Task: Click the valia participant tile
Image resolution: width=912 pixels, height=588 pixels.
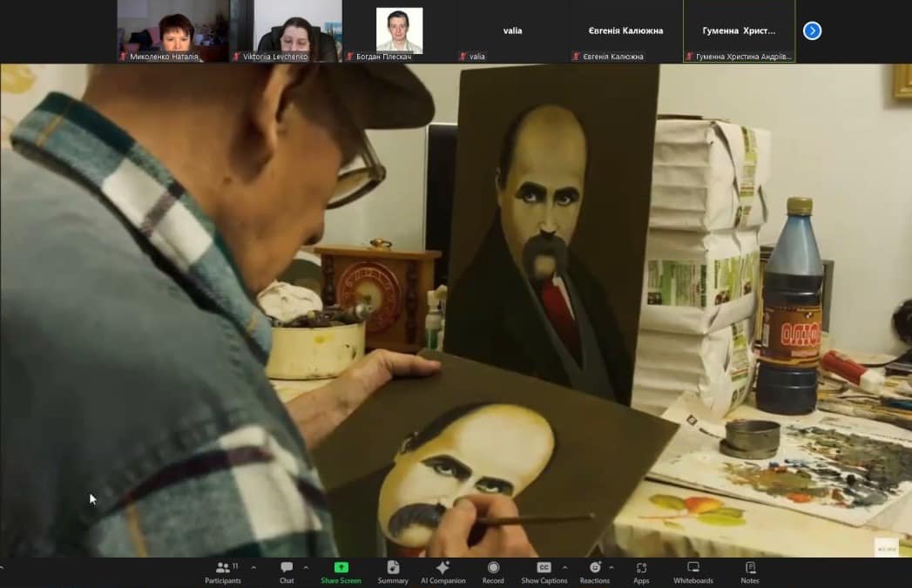Action: (x=512, y=30)
